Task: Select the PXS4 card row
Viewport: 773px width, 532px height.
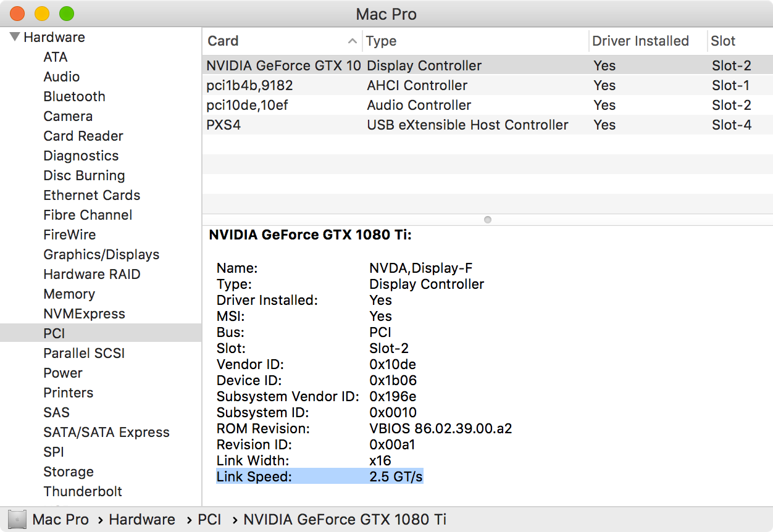Action: 487,125
